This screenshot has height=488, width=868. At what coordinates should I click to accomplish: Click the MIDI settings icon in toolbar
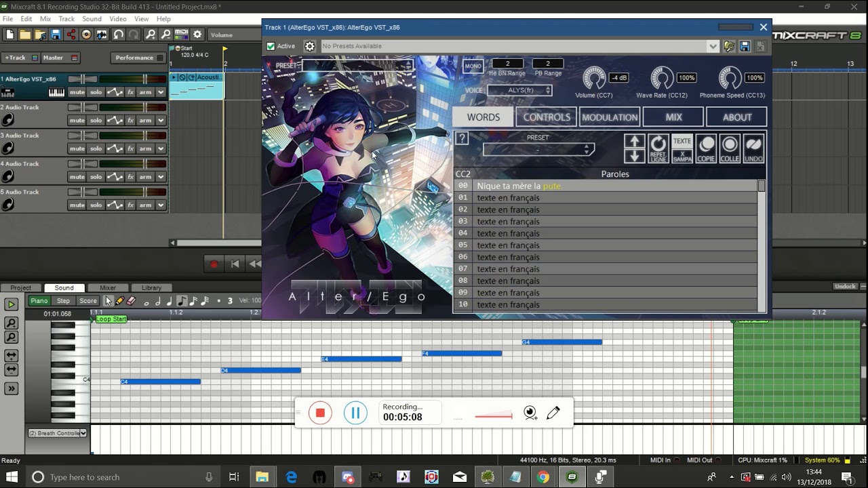point(181,35)
